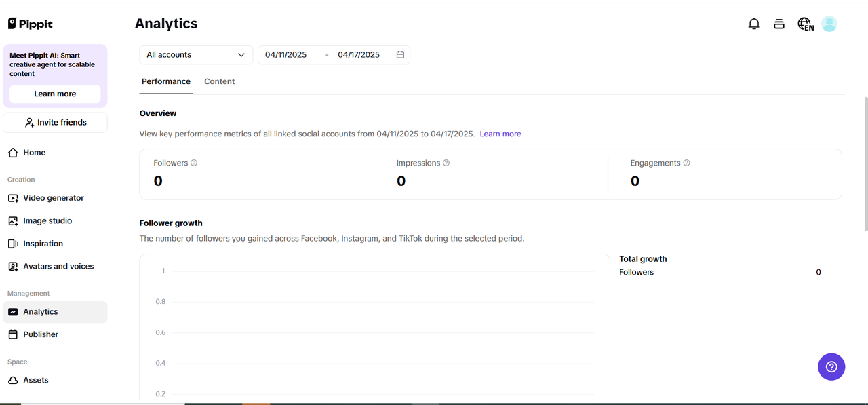Click the All accounts dropdown chevron
The image size is (868, 405).
click(241, 55)
